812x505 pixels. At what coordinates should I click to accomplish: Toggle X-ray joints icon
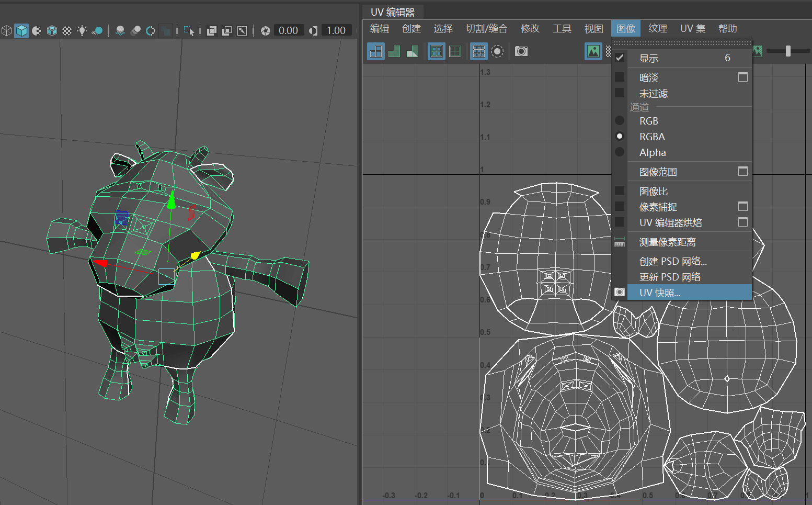coord(242,31)
